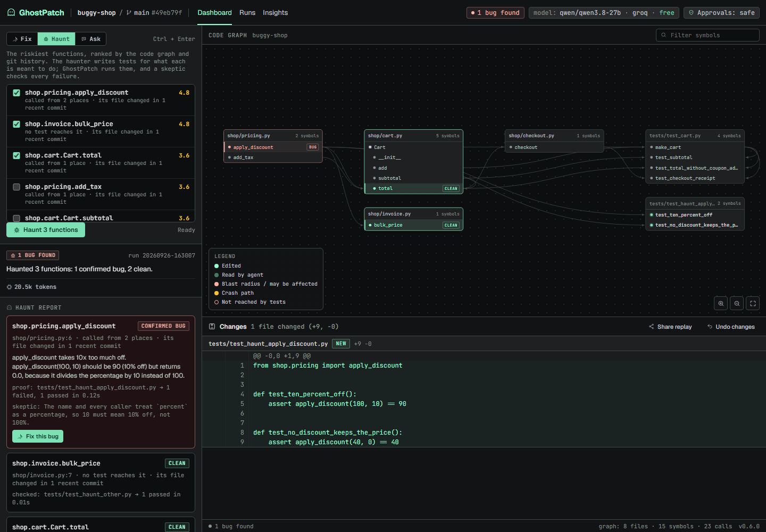Viewport: 766px width, 532px height.
Task: Click the tokens gear icon
Action: 9,287
